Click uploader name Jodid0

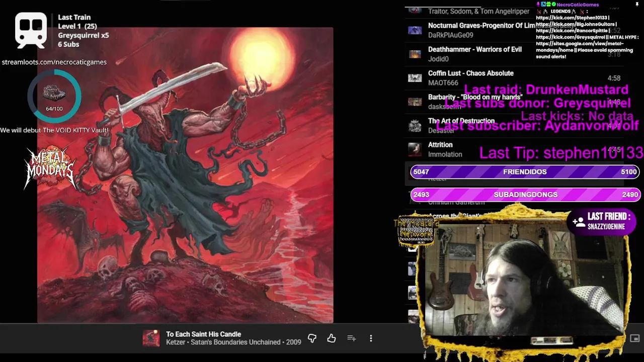coord(438,59)
